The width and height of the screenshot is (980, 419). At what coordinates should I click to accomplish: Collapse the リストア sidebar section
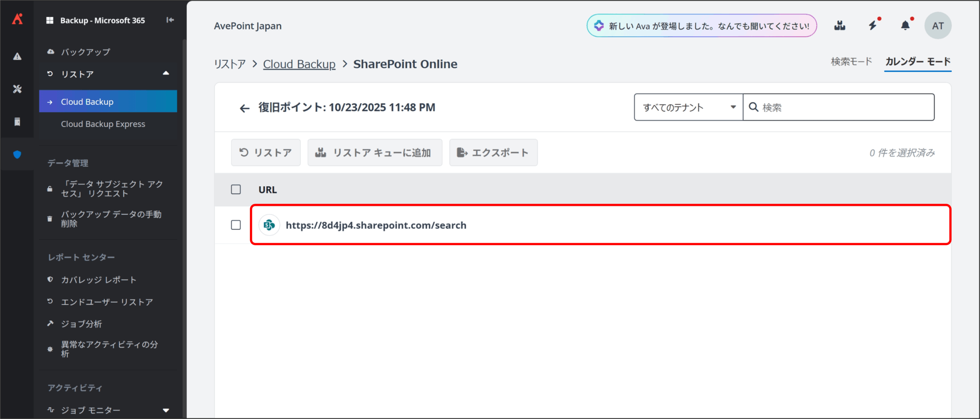coord(166,73)
